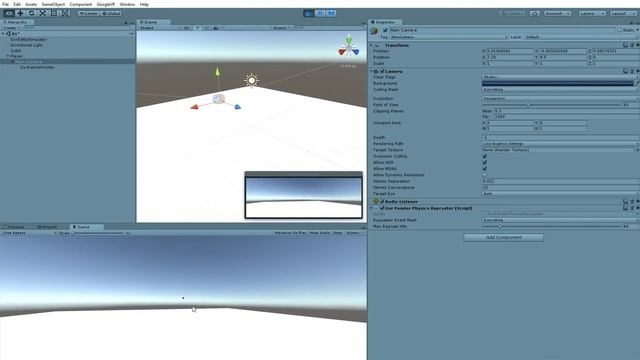Click the Step frame button
The width and height of the screenshot is (640, 360).
(x=331, y=13)
